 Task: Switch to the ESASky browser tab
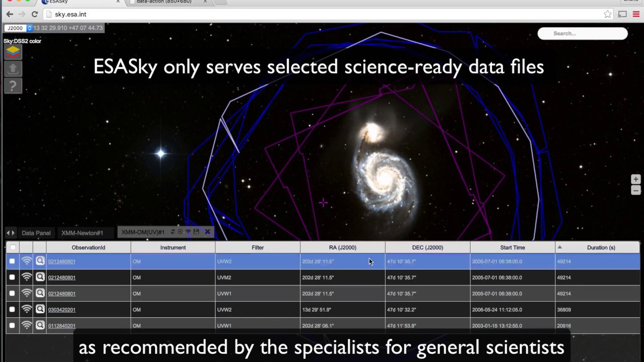click(80, 2)
